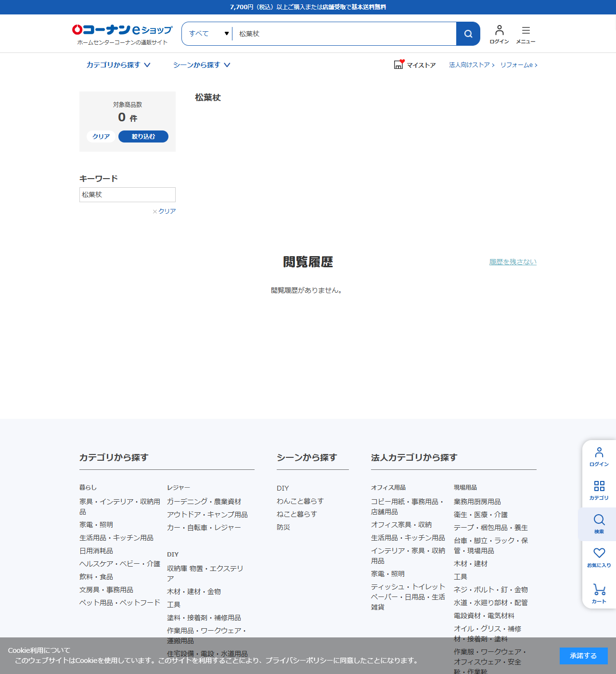This screenshot has width=616, height=674.
Task: Open the すべて category dropdown in search
Action: 208,34
